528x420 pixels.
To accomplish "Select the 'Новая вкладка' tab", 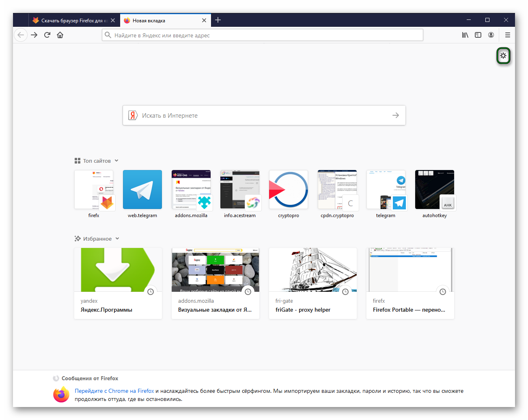I will click(x=166, y=20).
